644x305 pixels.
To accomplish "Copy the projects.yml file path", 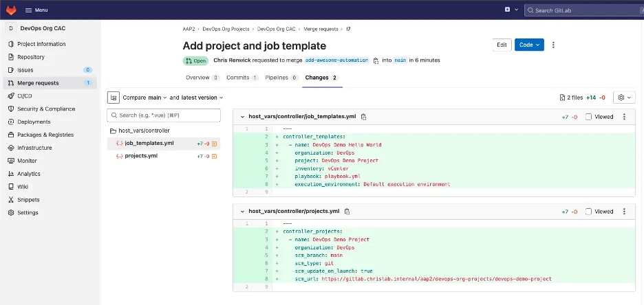I will click(347, 212).
